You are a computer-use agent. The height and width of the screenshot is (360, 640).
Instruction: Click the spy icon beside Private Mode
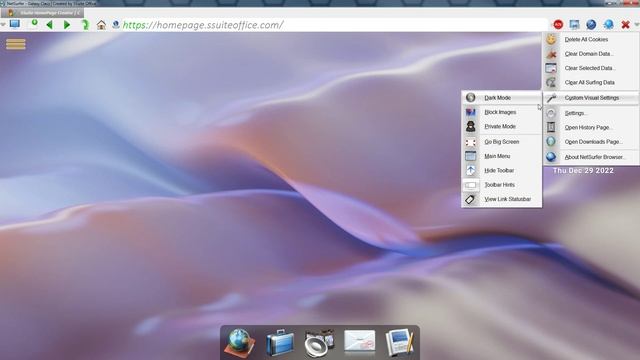[x=471, y=127]
